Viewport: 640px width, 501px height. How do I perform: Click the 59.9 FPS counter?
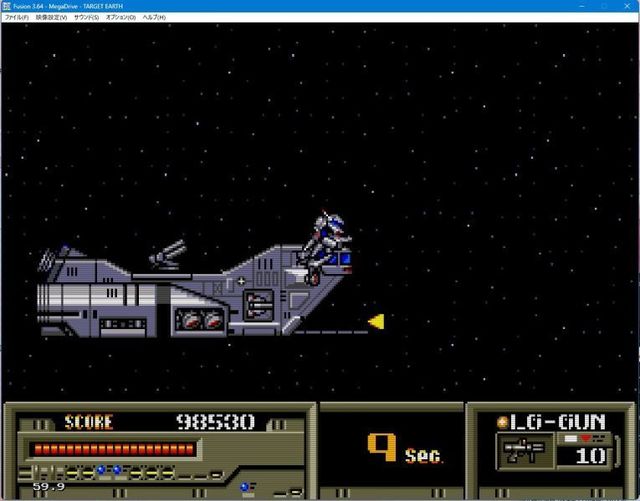(49, 487)
